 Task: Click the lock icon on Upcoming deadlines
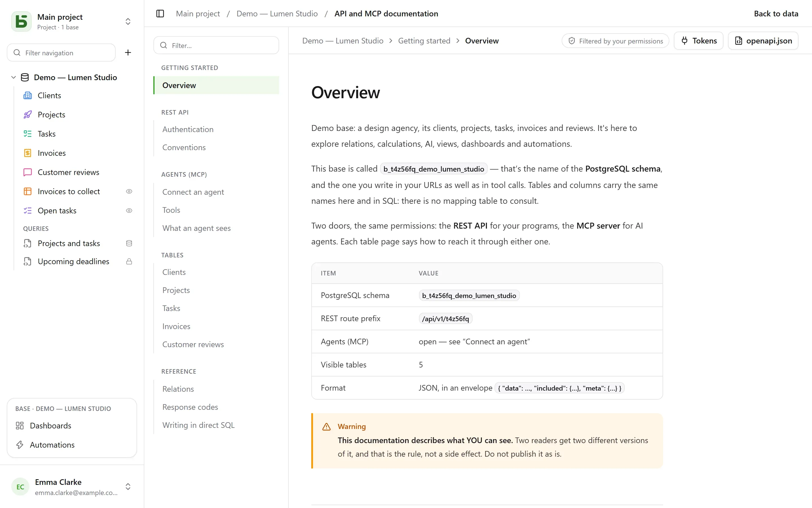(x=129, y=261)
